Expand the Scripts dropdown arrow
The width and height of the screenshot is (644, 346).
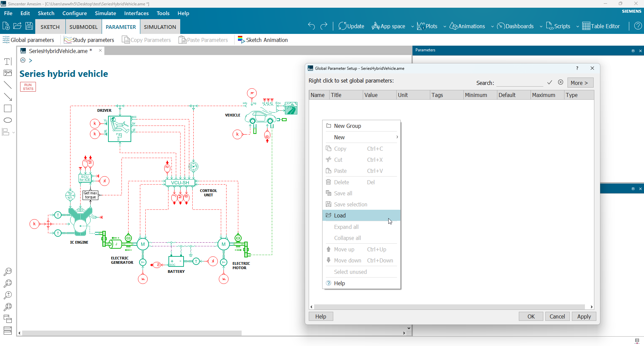point(578,27)
